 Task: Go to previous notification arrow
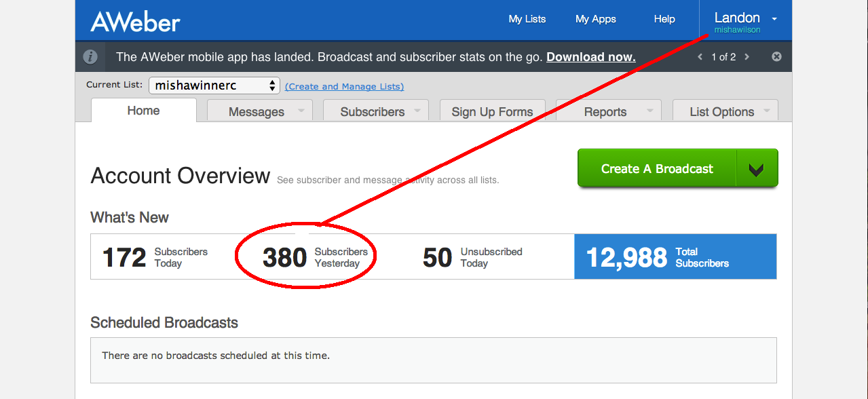tap(700, 57)
